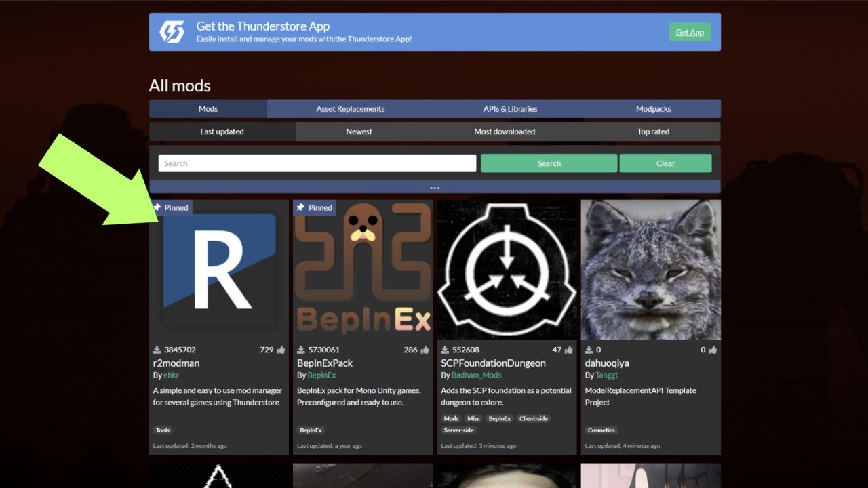868x488 pixels.
Task: Open the r2modman logo thumbnail
Action: pos(219,270)
